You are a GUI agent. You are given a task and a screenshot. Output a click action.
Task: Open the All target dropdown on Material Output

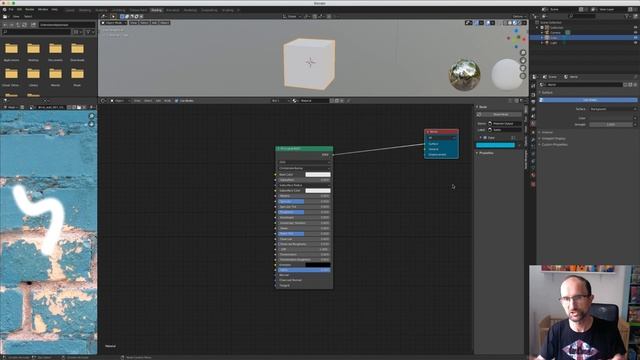[442, 138]
